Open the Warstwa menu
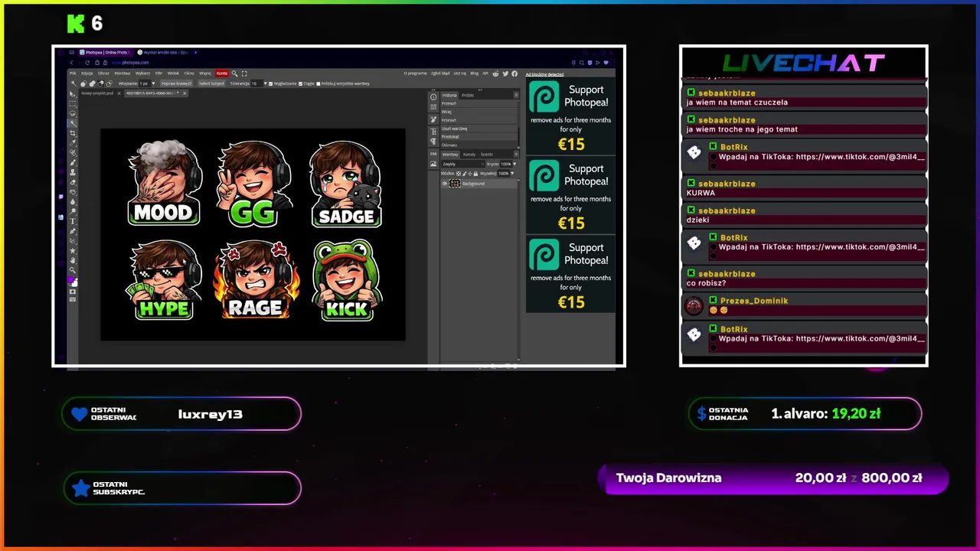The image size is (980, 551). tap(122, 73)
